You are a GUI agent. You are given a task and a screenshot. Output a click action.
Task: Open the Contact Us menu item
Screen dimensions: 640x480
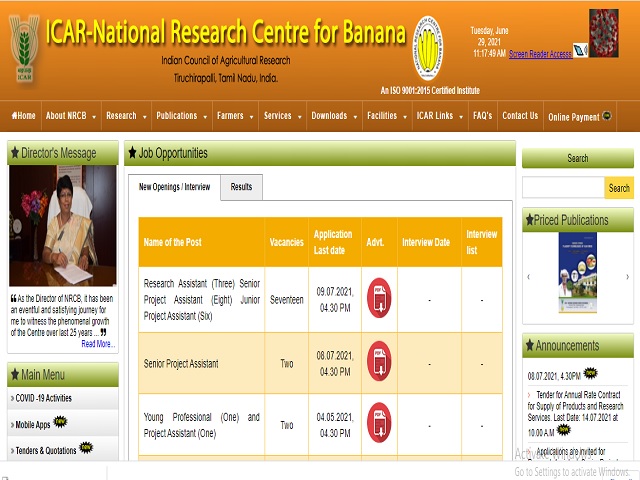click(x=520, y=116)
